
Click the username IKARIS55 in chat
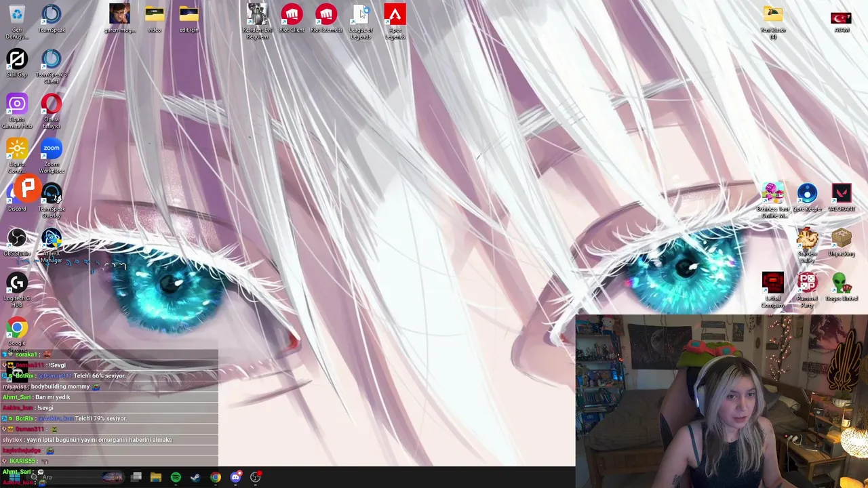[x=22, y=461]
